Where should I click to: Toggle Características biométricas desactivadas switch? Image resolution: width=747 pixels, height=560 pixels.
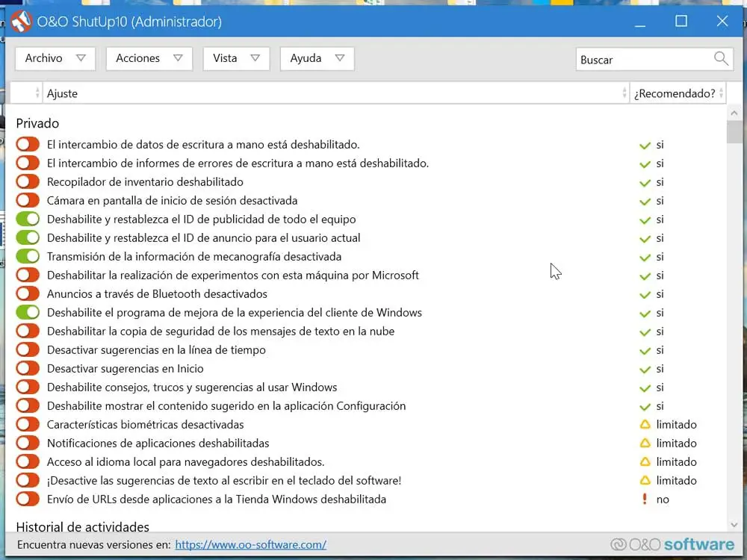pos(28,424)
